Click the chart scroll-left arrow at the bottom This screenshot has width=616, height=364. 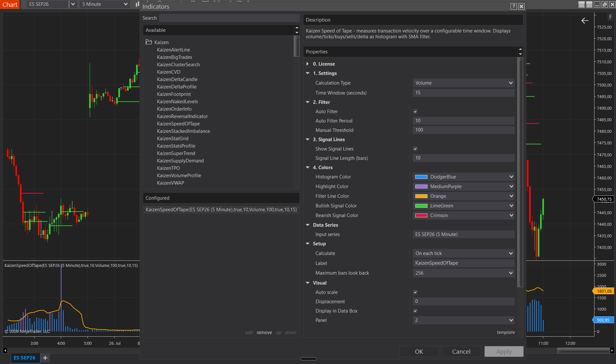click(x=5, y=350)
